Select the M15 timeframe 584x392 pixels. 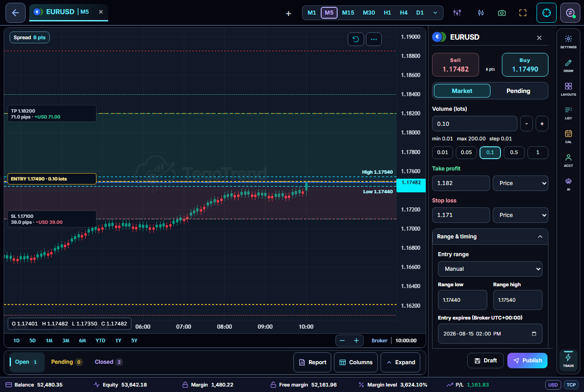(348, 13)
